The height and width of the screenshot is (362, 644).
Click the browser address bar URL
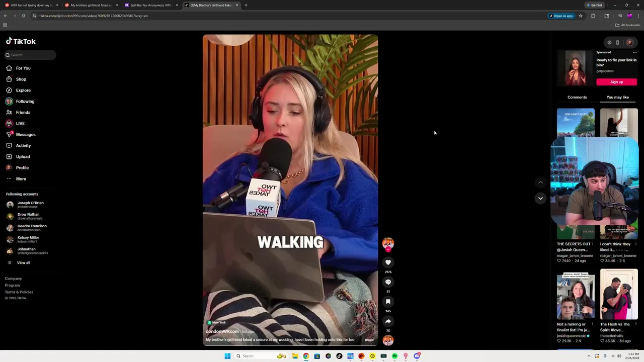(x=94, y=16)
